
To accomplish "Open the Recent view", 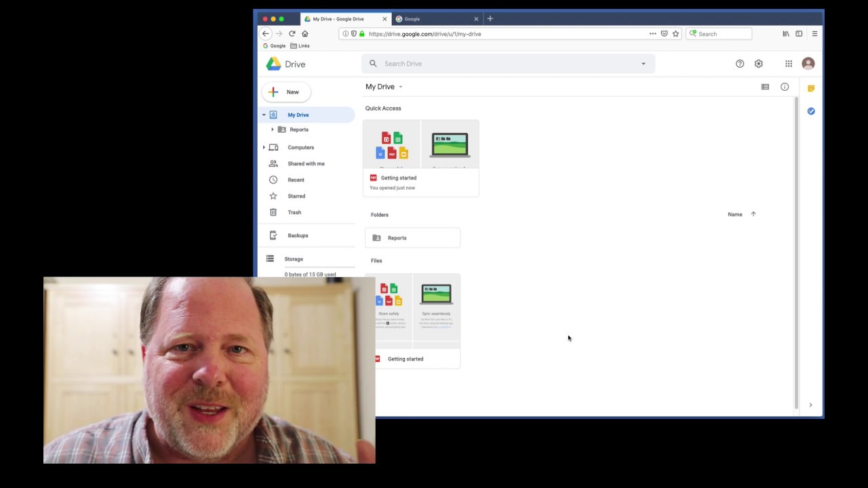I will point(296,180).
